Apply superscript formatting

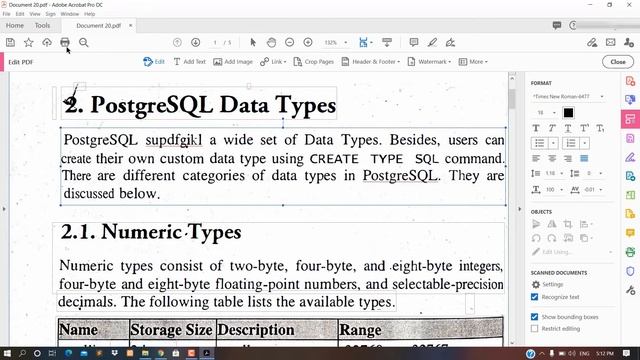point(584,128)
